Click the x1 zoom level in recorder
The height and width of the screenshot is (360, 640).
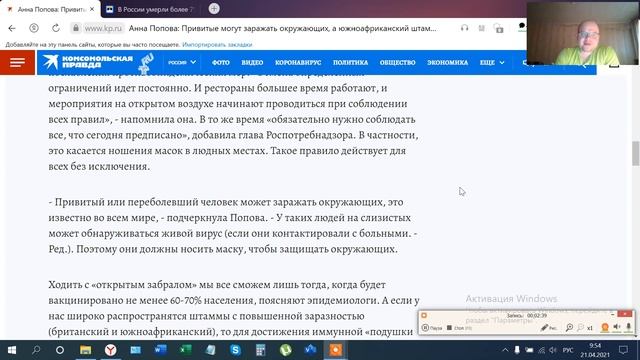[590, 328]
